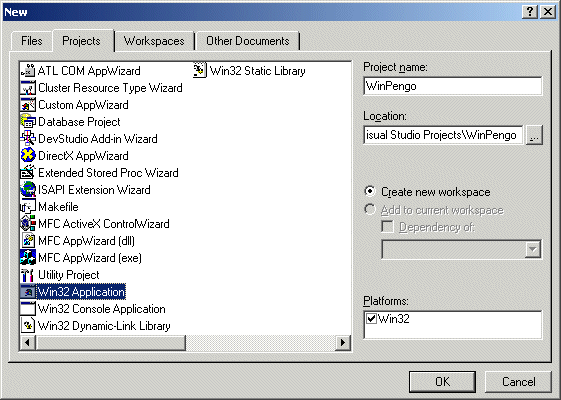
Task: Select the ATL COM AppWizard icon
Action: pyautogui.click(x=28, y=70)
